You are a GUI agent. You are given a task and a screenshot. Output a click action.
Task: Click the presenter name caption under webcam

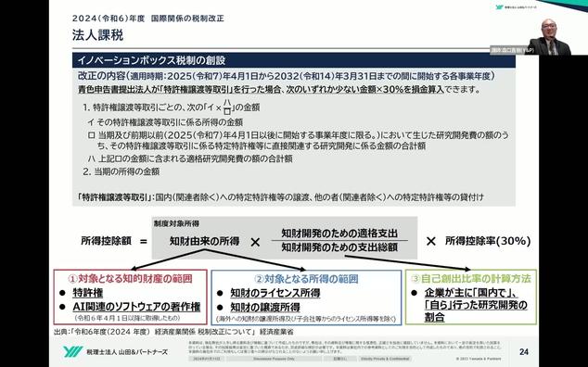tap(513, 50)
